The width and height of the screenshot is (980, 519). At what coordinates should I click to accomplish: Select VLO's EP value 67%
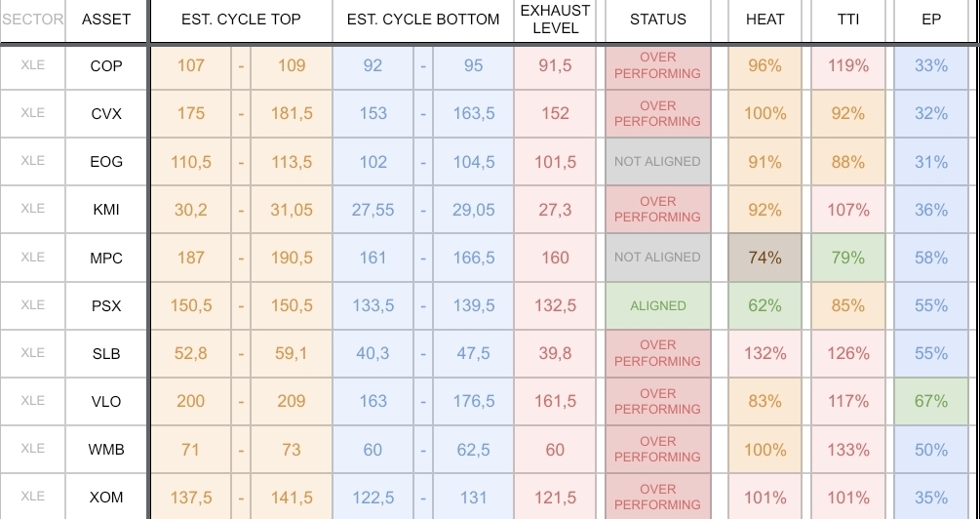pyautogui.click(x=931, y=401)
